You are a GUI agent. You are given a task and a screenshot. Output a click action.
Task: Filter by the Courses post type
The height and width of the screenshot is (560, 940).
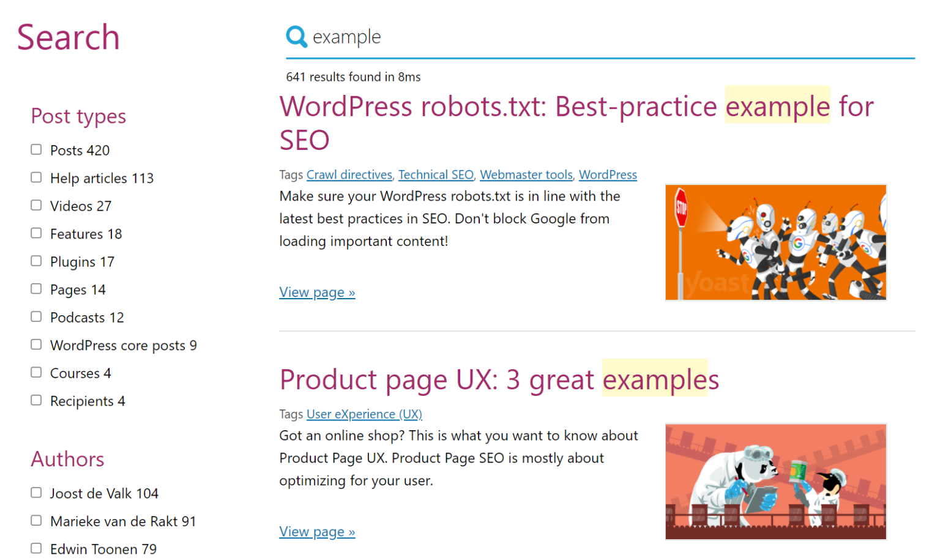click(x=35, y=371)
